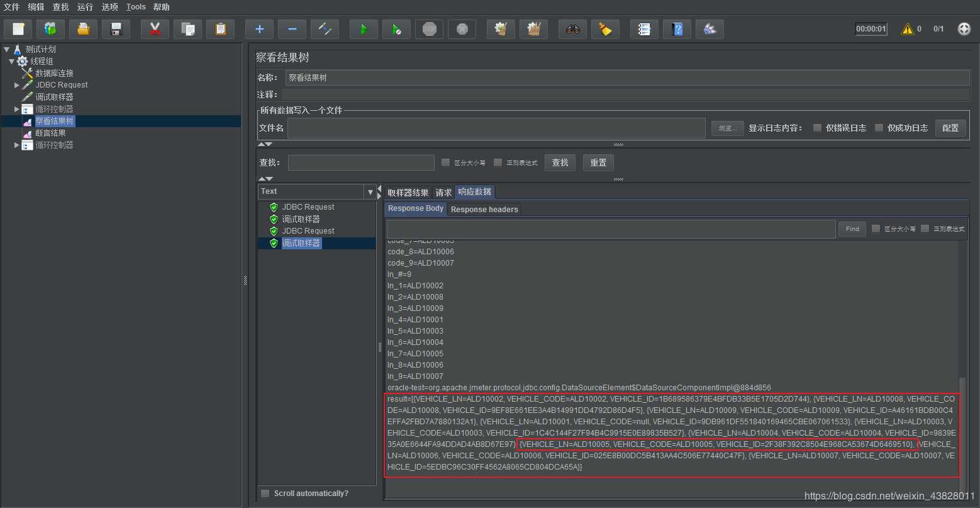980x508 pixels.
Task: Click the Shutdown test icon
Action: click(x=462, y=29)
